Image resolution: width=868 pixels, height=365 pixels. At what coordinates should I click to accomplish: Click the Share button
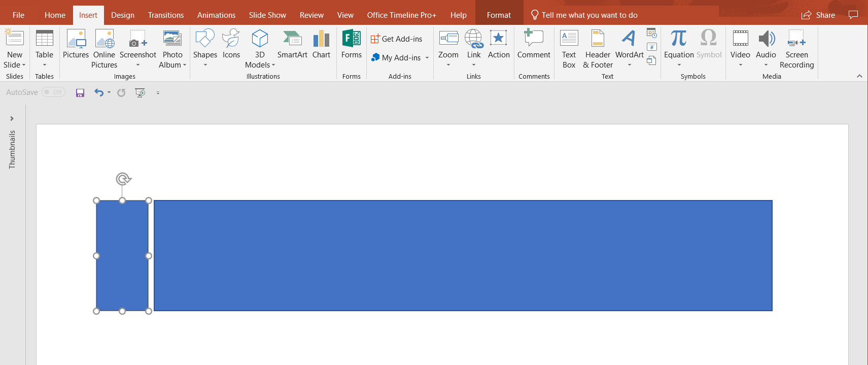[x=818, y=15]
